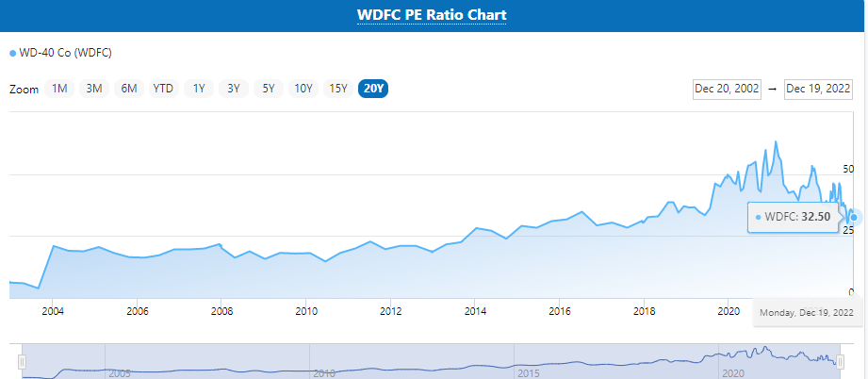Viewport: 868px width, 379px height.
Task: Click the Zoom label
Action: coord(24,90)
